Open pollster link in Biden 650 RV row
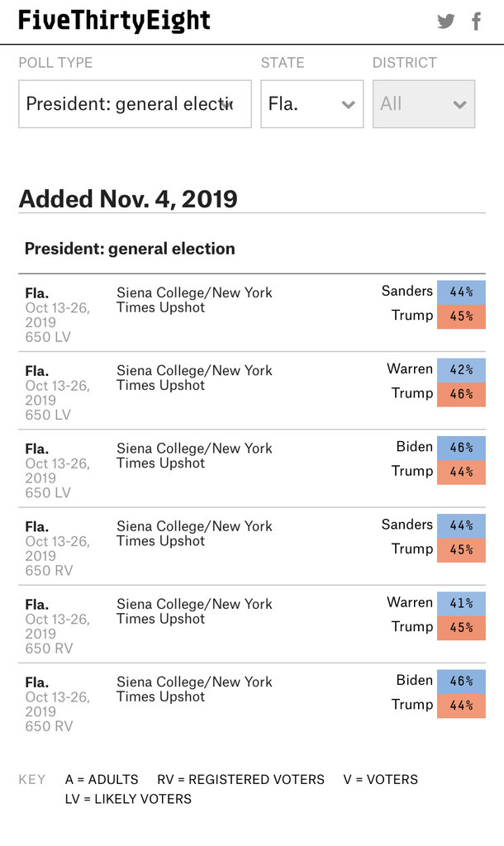 point(194,689)
